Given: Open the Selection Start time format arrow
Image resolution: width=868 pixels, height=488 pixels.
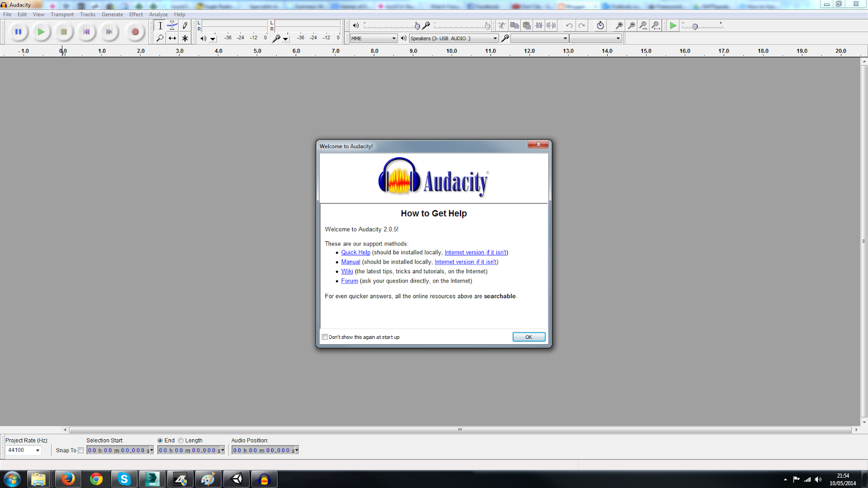Looking at the screenshot, I should 151,451.
